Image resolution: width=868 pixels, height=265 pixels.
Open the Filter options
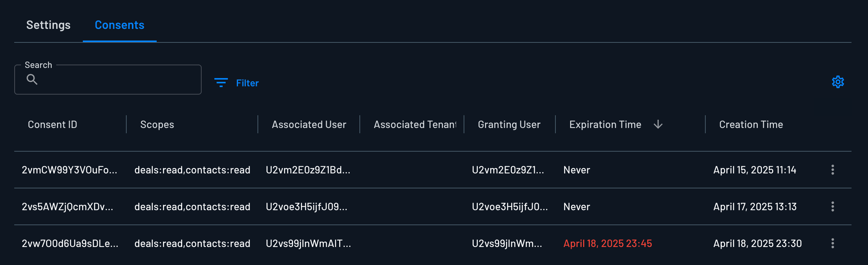click(236, 83)
